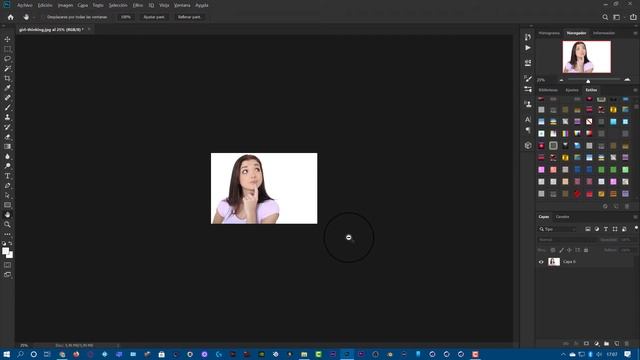Swap foreground and background colors
Image resolution: width=640 pixels, height=360 pixels.
[x=11, y=243]
